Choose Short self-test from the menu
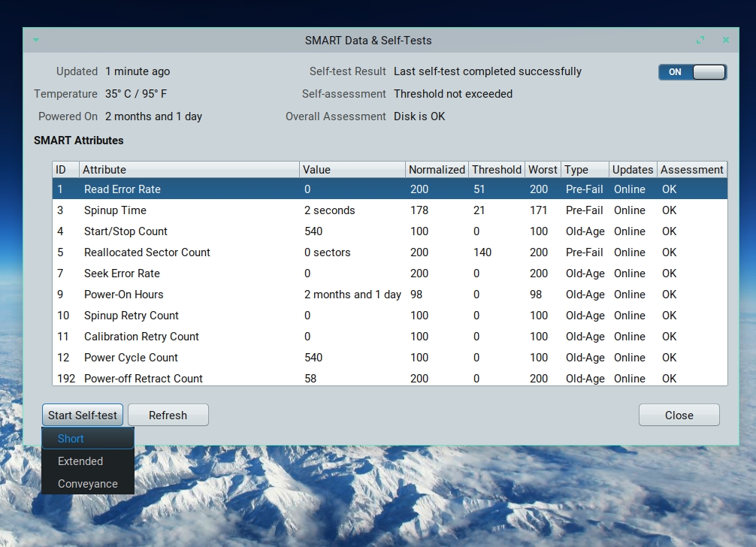The height and width of the screenshot is (547, 756). [x=87, y=439]
